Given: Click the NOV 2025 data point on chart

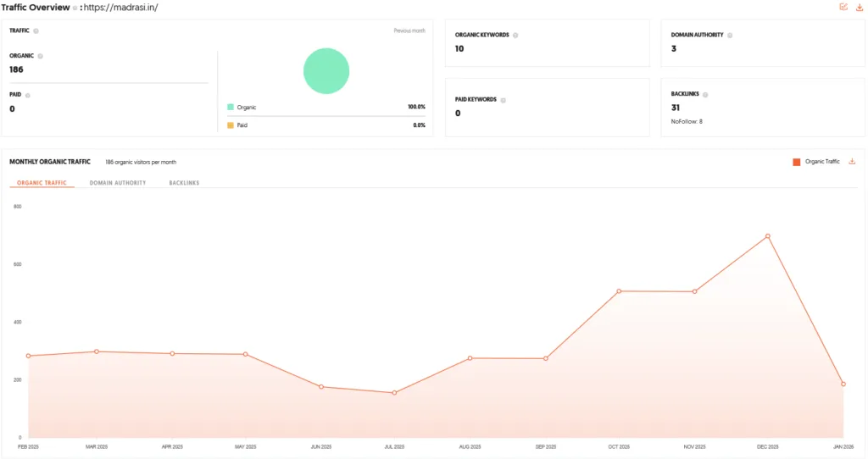Looking at the screenshot, I should [695, 292].
